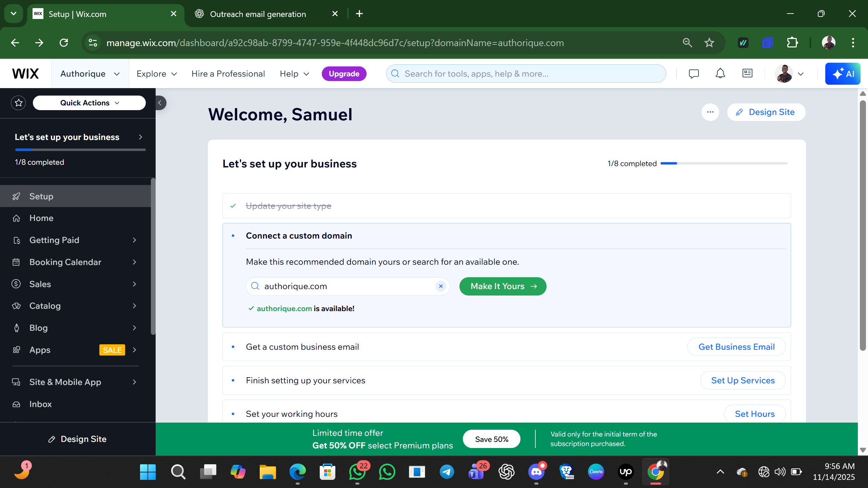Launch the Wix AI assistant button
Viewport: 868px width, 488px height.
[x=843, y=74]
